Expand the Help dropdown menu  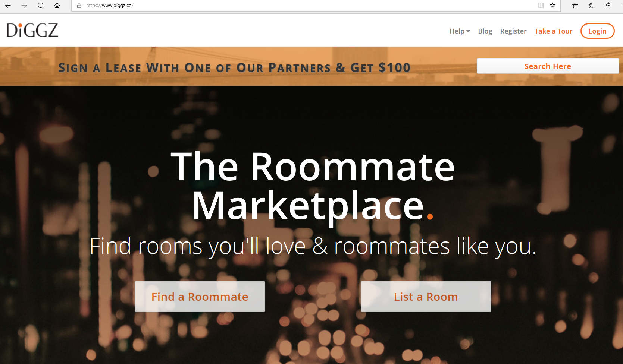[x=460, y=31]
